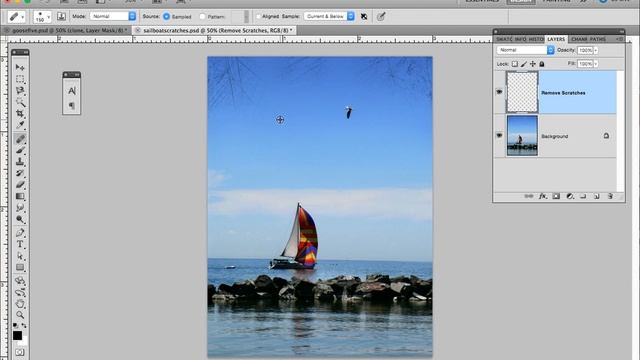The image size is (640, 360).
Task: Open the brush size picker
Action: [x=42, y=17]
